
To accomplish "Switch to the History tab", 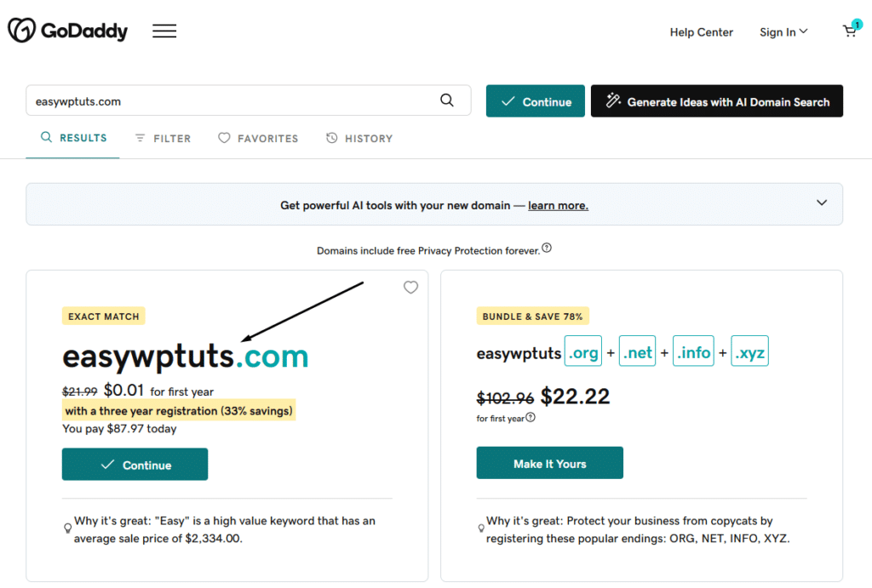I will (x=359, y=138).
